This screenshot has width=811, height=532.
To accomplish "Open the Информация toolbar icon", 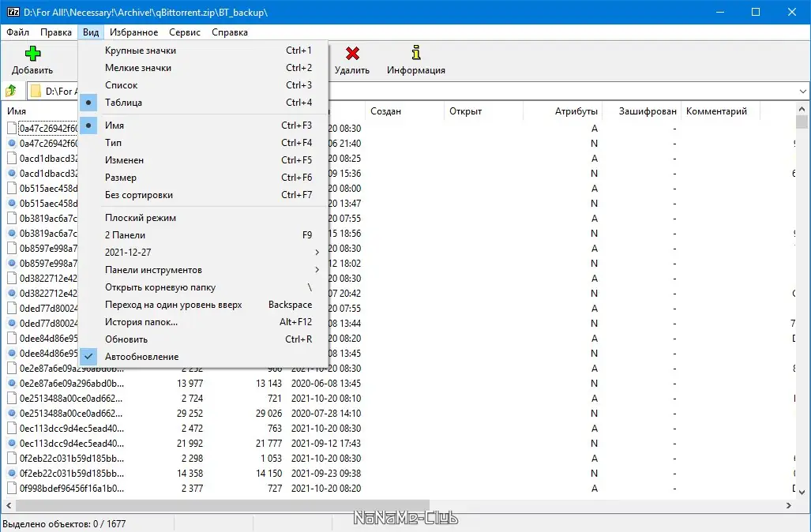I will (416, 53).
